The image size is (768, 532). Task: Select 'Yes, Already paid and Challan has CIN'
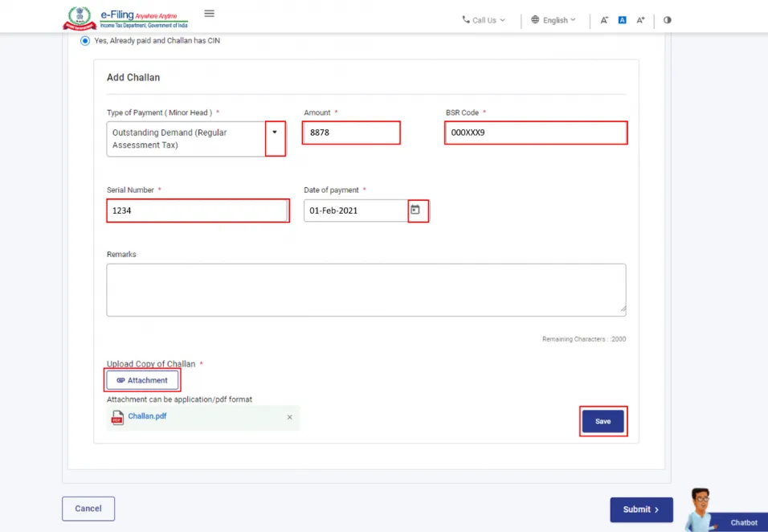tap(85, 41)
